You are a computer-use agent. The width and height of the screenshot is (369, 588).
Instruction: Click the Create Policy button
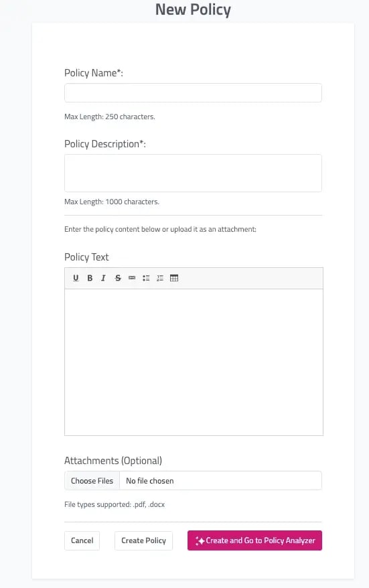tap(143, 540)
